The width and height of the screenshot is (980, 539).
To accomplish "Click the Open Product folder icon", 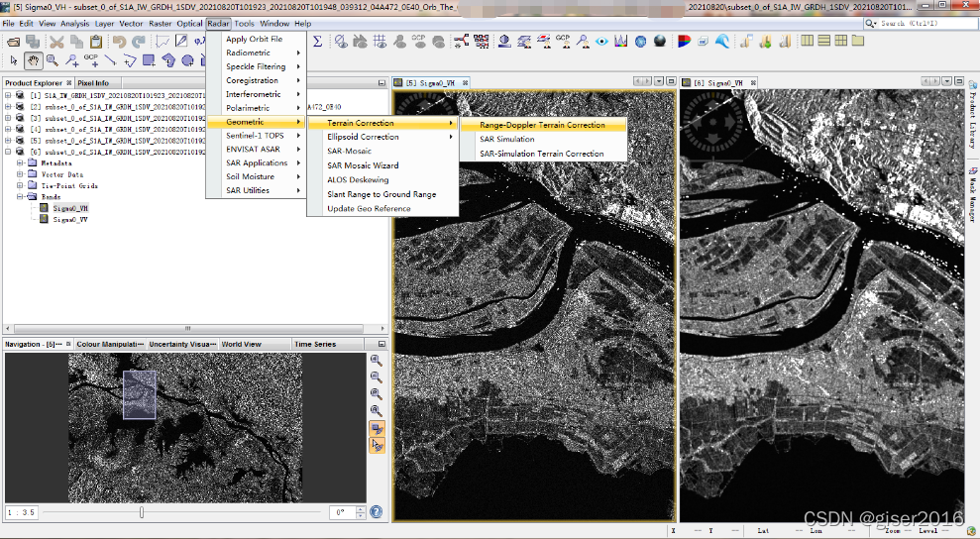I will [x=13, y=42].
